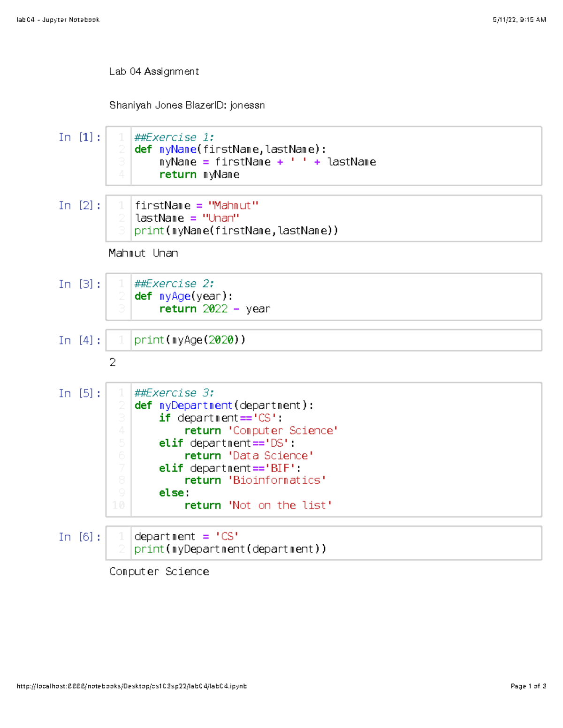563x728 pixels.
Task: Select the 'In [3]:' cell prompt
Action: click(x=79, y=284)
